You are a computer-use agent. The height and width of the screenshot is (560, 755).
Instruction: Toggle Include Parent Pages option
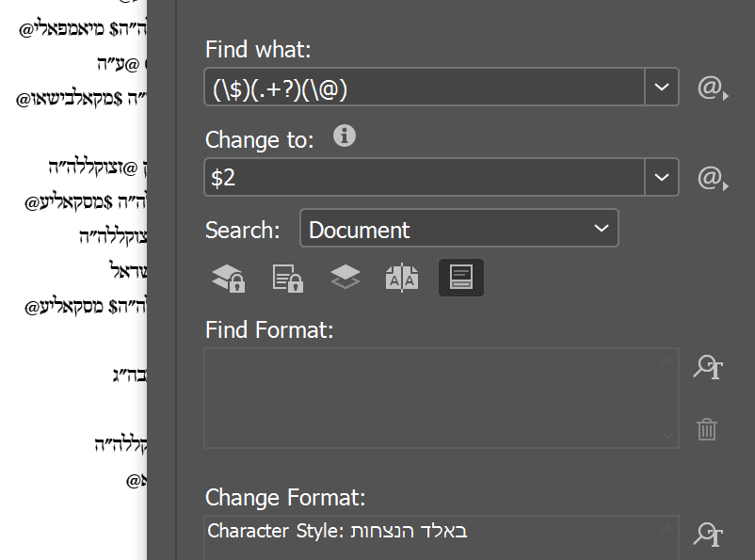[x=402, y=278]
